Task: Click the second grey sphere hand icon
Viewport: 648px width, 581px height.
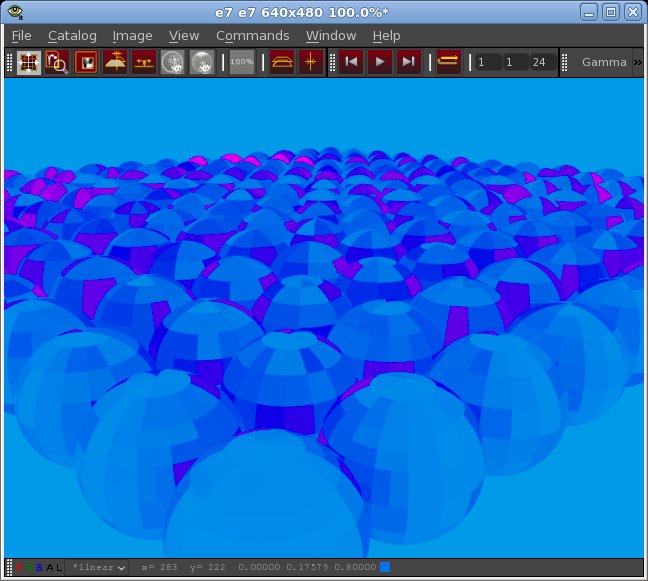Action: (202, 62)
